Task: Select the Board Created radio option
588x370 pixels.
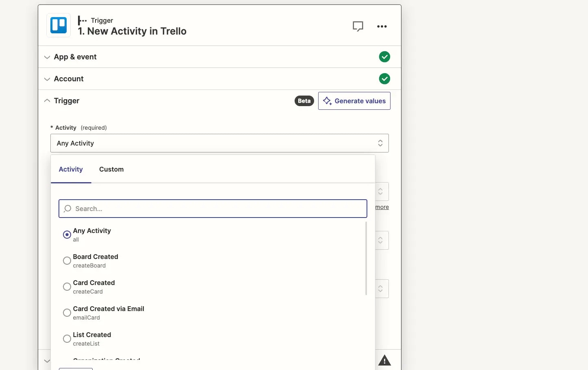Action: pos(67,261)
